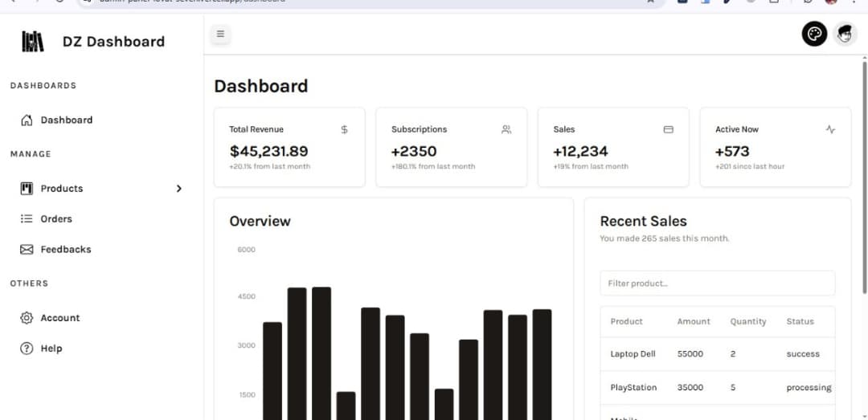Click the Products kanban icon

(x=27, y=189)
